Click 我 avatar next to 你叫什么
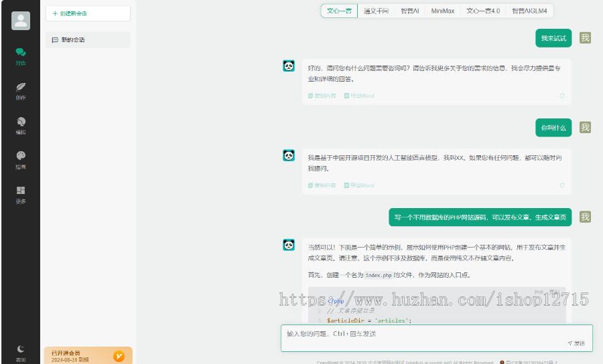Screen dimensions: 603x364 coord(585,127)
